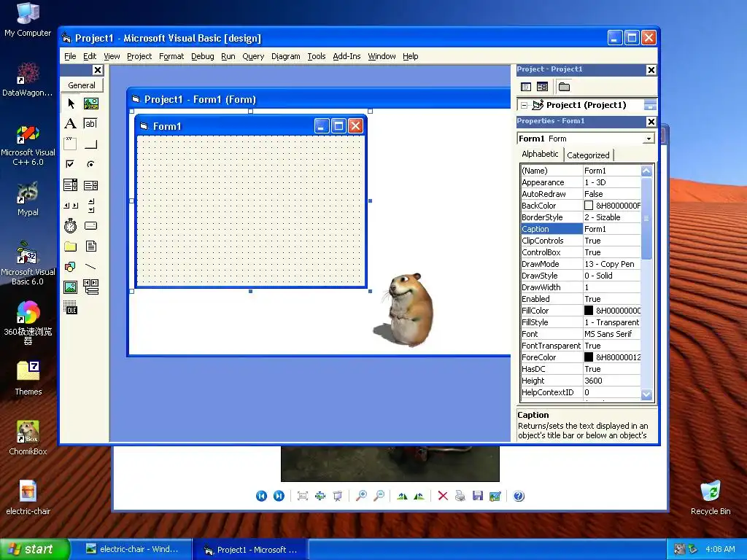Click the Windows Start button
This screenshot has width=747, height=560.
pos(34,549)
